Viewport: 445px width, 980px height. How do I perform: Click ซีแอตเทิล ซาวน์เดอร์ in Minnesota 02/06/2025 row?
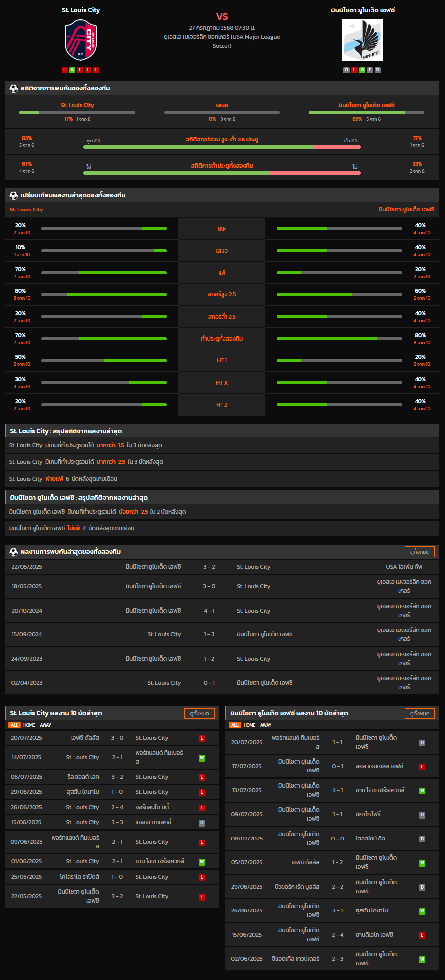296,959
